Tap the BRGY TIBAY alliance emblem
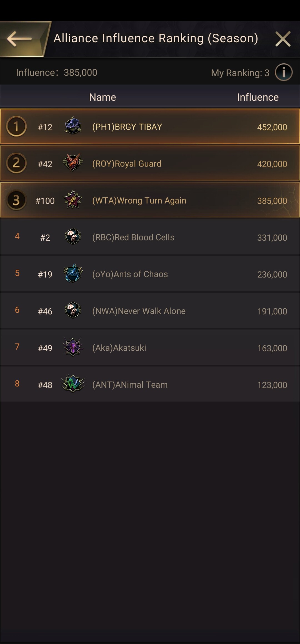The height and width of the screenshot is (644, 300). (x=73, y=126)
